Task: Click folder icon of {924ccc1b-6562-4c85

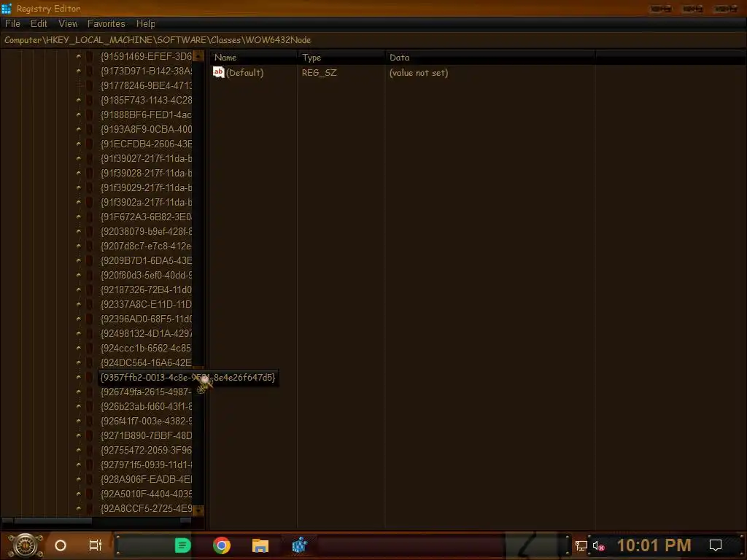Action: [90, 348]
